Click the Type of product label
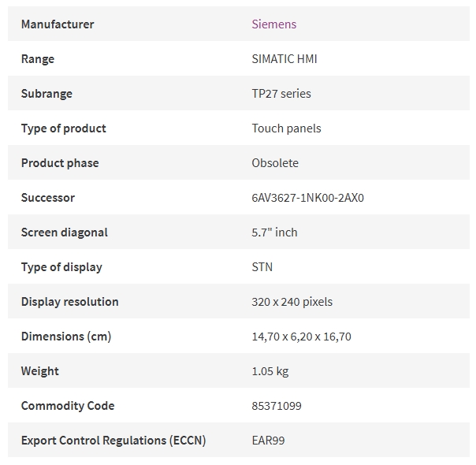This screenshot has width=476, height=465. point(64,128)
